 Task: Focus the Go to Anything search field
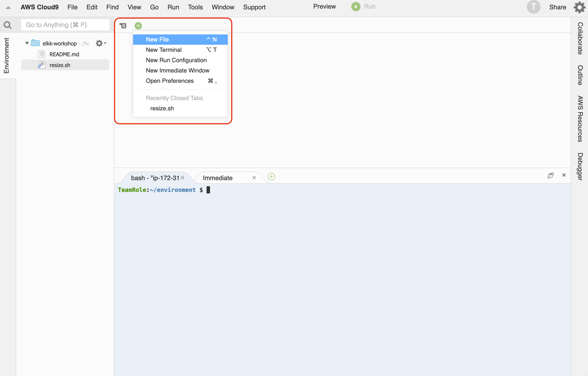[x=65, y=25]
